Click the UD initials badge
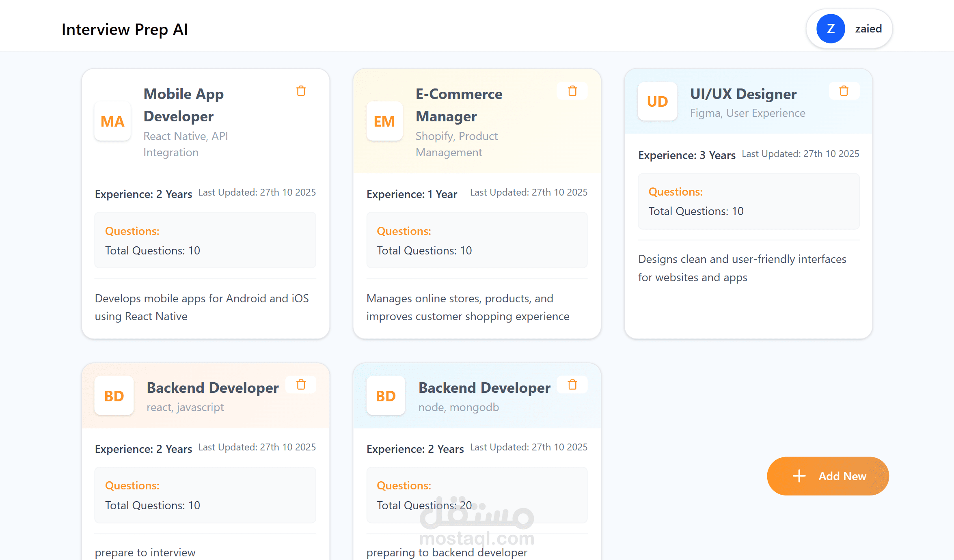The width and height of the screenshot is (954, 560). [x=657, y=101]
